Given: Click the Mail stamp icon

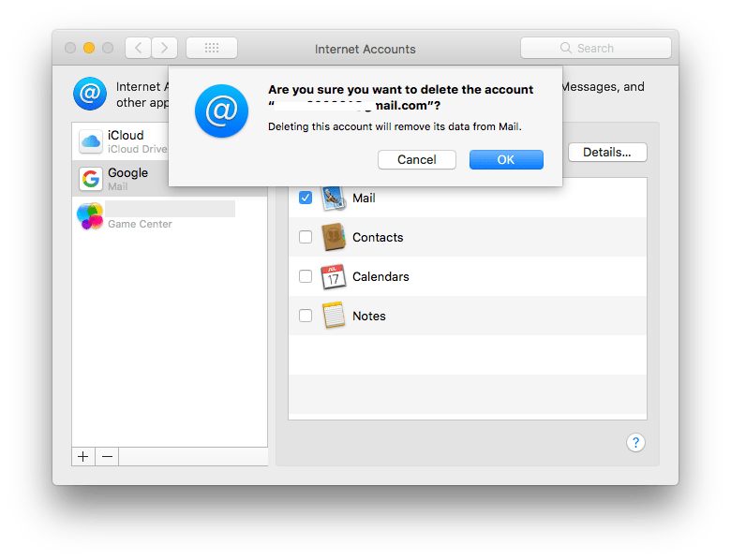Looking at the screenshot, I should click(x=334, y=198).
